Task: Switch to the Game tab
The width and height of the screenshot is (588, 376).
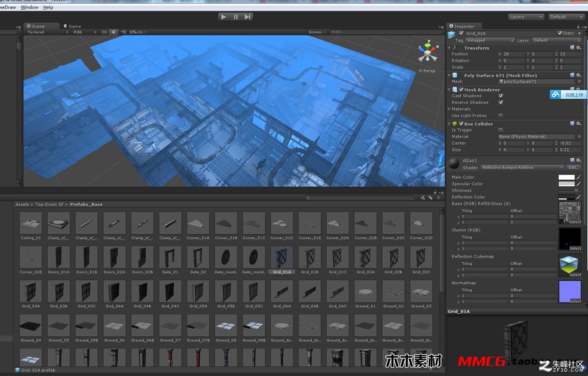Action: (72, 26)
